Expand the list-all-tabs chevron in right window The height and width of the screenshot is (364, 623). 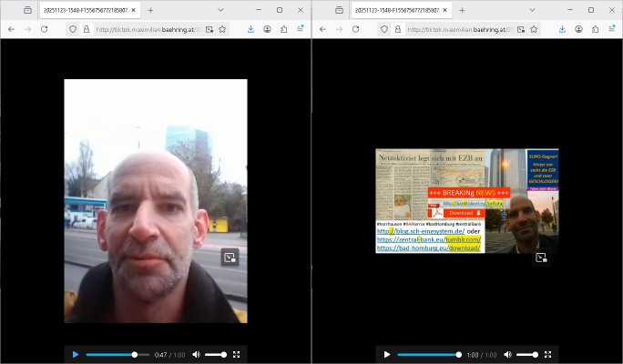[x=532, y=10]
